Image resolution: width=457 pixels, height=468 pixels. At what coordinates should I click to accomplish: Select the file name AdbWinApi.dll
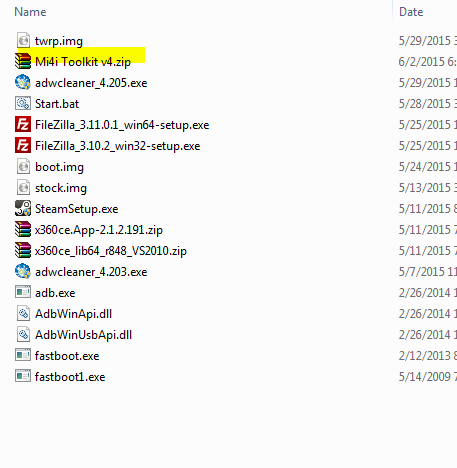73,314
